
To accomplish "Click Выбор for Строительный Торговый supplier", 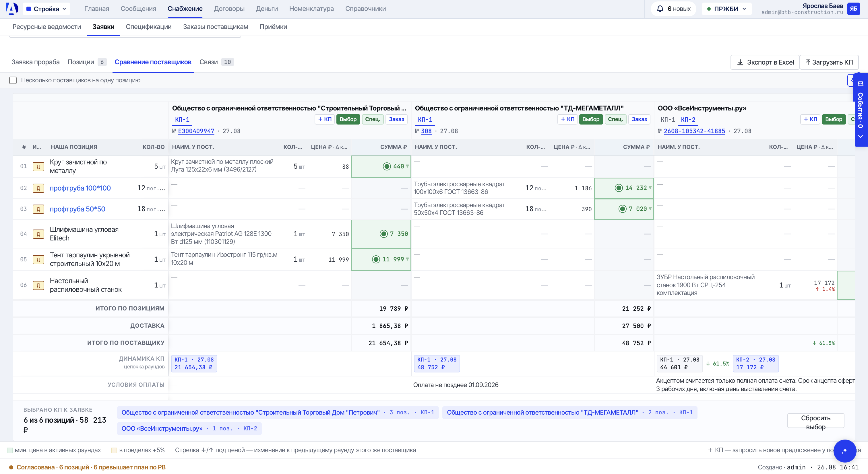I will 348,119.
